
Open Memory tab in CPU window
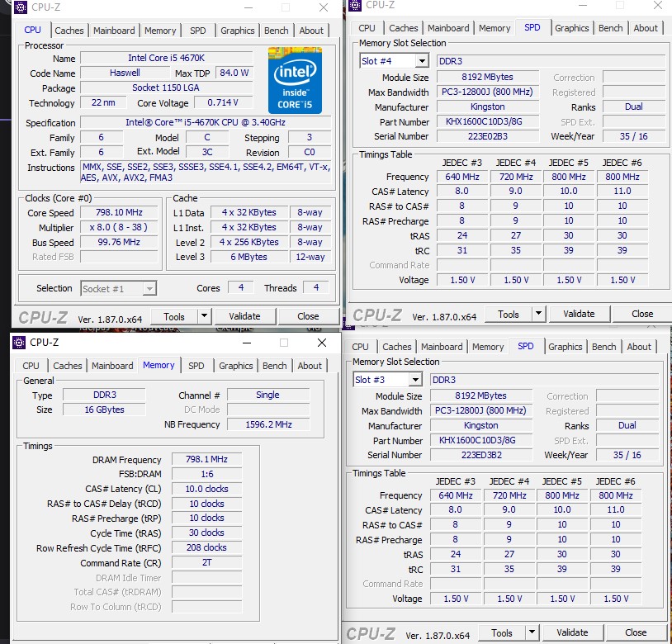click(x=160, y=31)
